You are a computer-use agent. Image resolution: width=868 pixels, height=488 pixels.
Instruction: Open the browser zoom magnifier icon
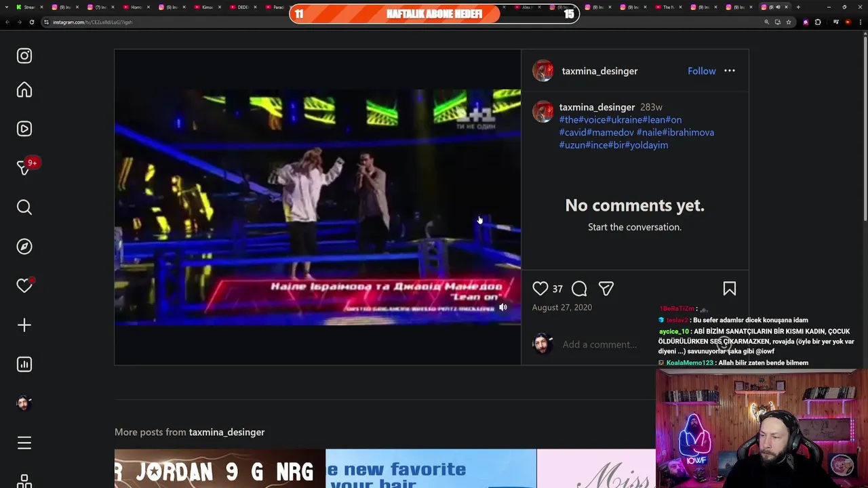tap(767, 22)
